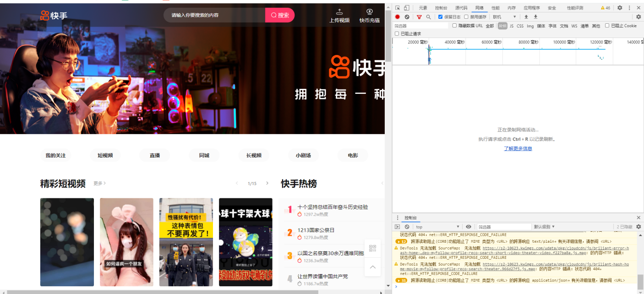Click the upload video icon (上传视频)
This screenshot has height=294, width=644.
click(339, 11)
